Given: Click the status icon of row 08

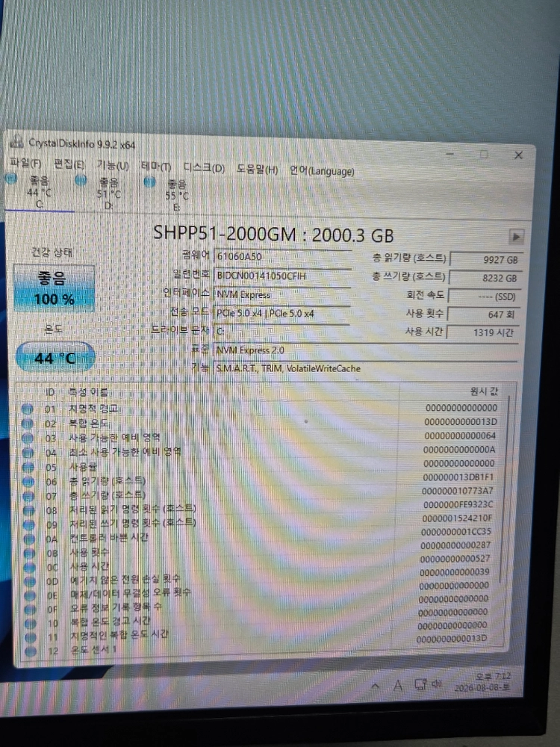Looking at the screenshot, I should pyautogui.click(x=28, y=509).
